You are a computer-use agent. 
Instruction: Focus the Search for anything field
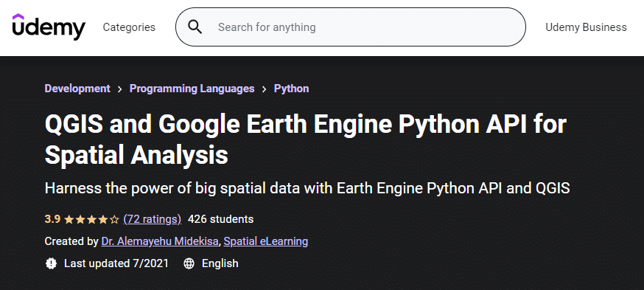point(350,27)
